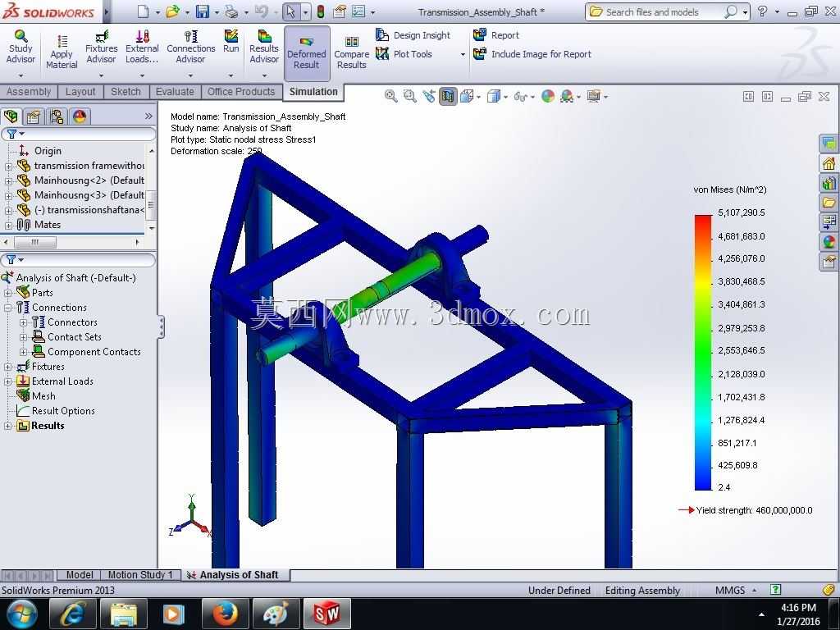Click Include Image for Report
Image resolution: width=840 pixels, height=630 pixels.
pyautogui.click(x=532, y=53)
